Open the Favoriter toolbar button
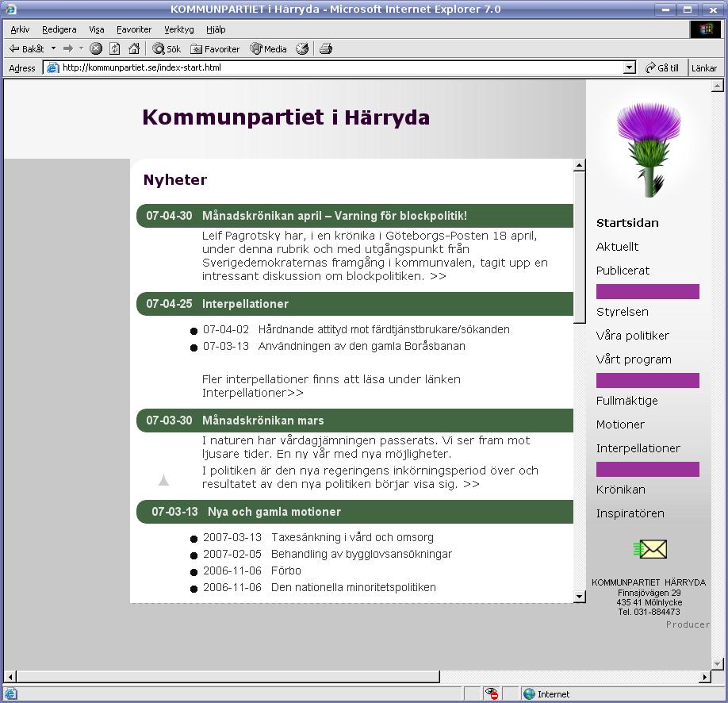Viewport: 728px width, 703px height. (216, 48)
